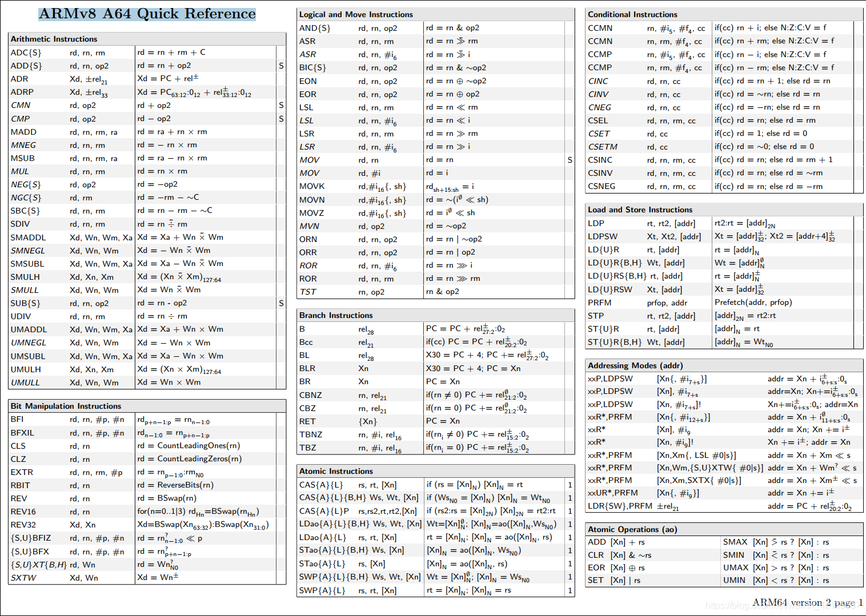Click the CSINV instruction name
Viewport: 866px width, 616px height.
600,173
